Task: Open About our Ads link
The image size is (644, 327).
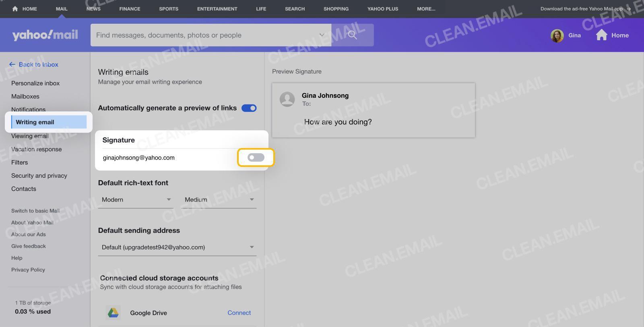Action: 29,234
